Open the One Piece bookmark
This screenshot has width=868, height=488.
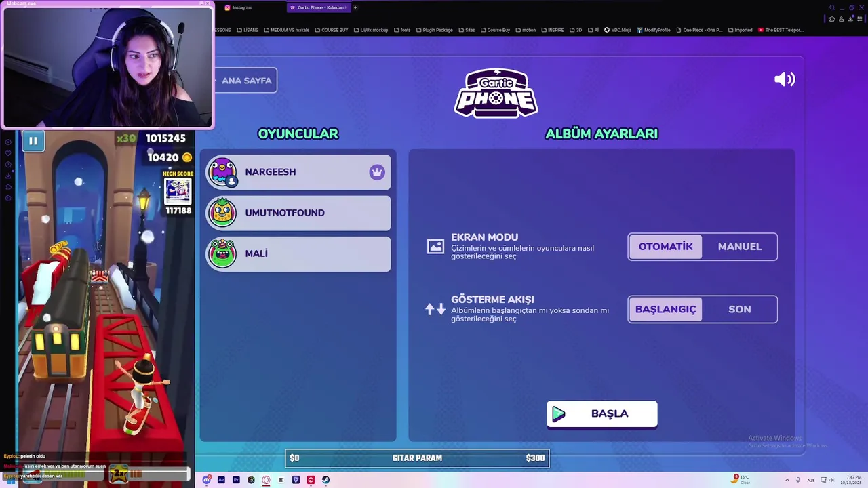pyautogui.click(x=699, y=30)
